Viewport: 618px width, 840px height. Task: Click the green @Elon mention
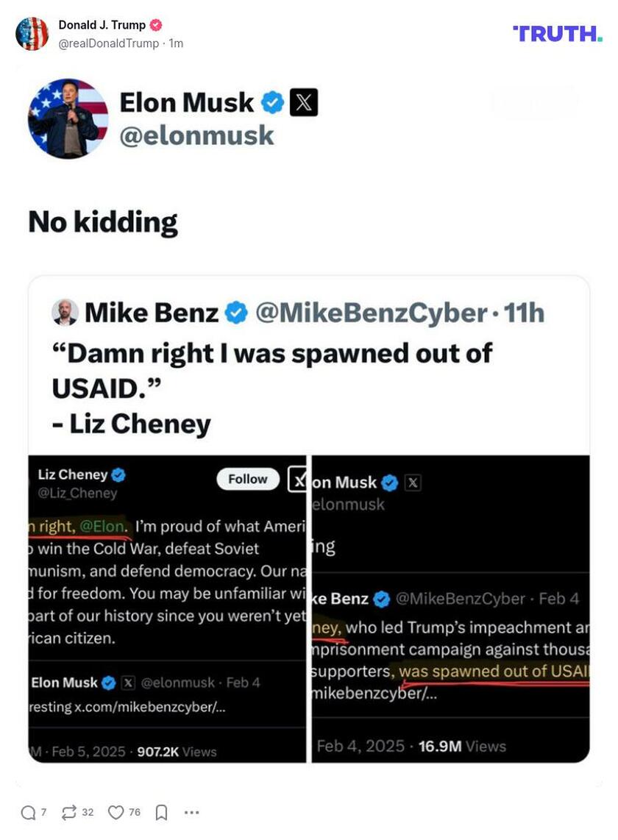coord(102,527)
